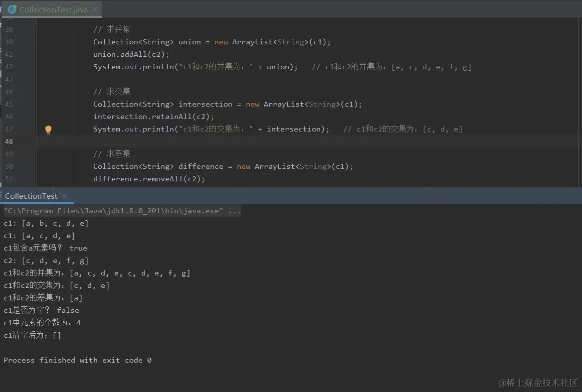Click 'Process finished with exit code 0'

click(78, 360)
